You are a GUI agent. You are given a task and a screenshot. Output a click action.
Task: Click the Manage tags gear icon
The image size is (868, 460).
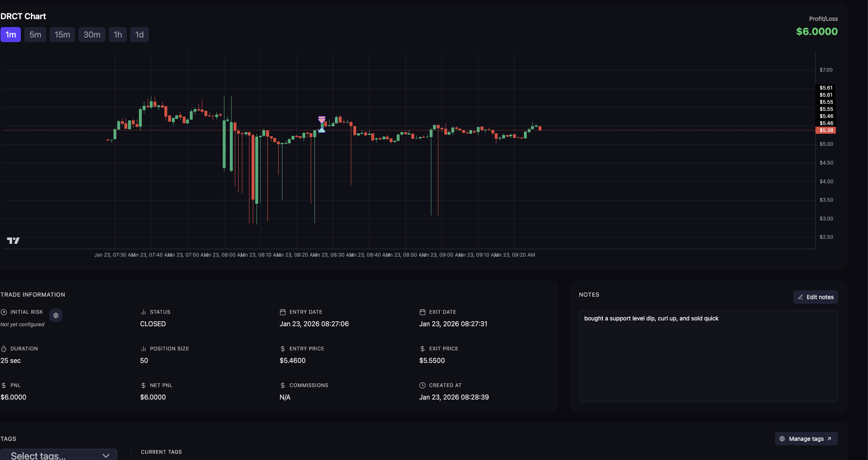coord(782,439)
